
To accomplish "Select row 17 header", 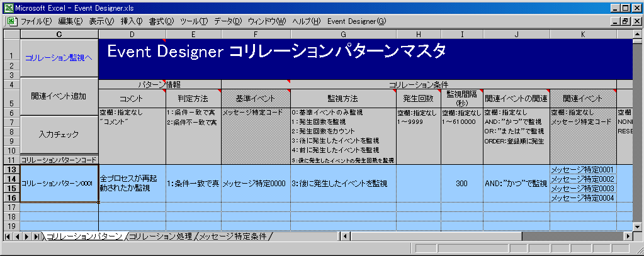I will coord(11,207).
